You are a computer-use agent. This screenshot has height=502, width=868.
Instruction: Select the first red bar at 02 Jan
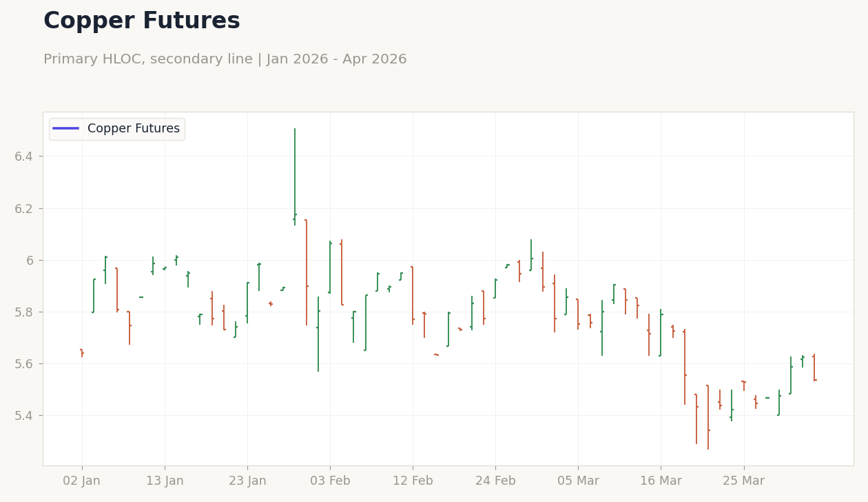pos(82,353)
